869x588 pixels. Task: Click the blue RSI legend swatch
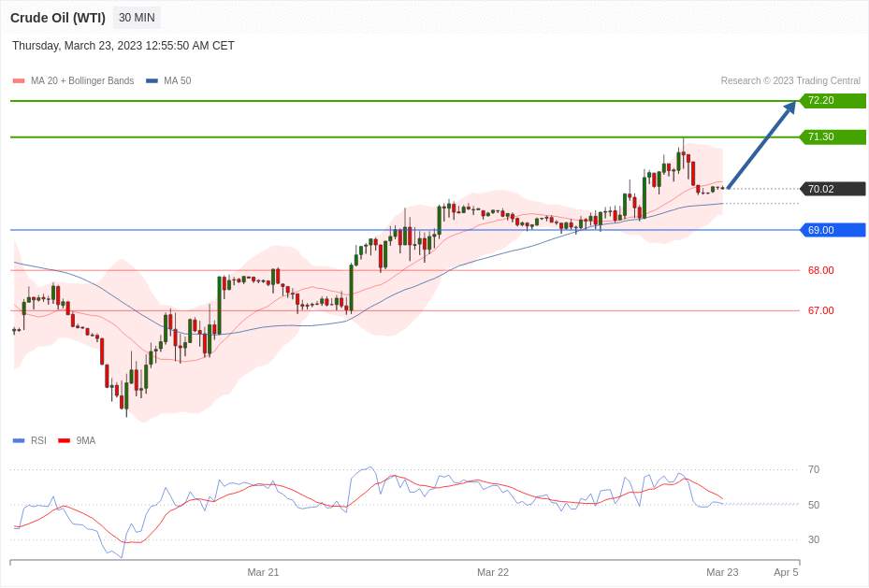pyautogui.click(x=19, y=440)
